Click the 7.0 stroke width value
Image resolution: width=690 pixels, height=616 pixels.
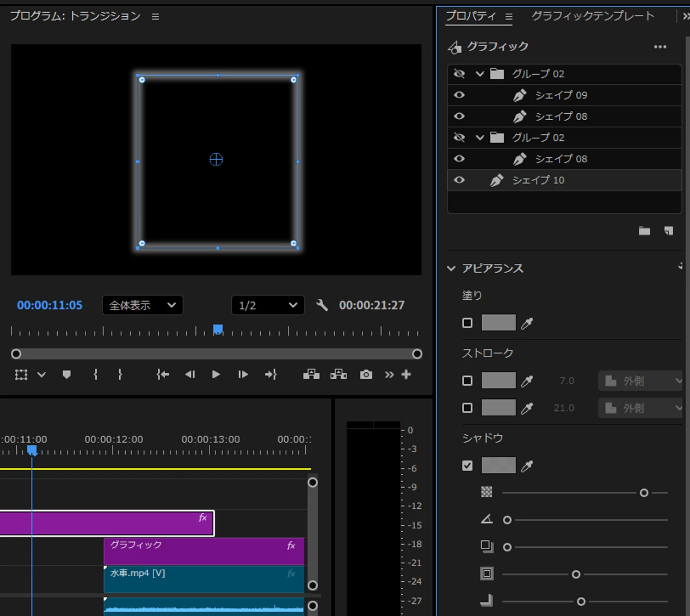click(566, 381)
